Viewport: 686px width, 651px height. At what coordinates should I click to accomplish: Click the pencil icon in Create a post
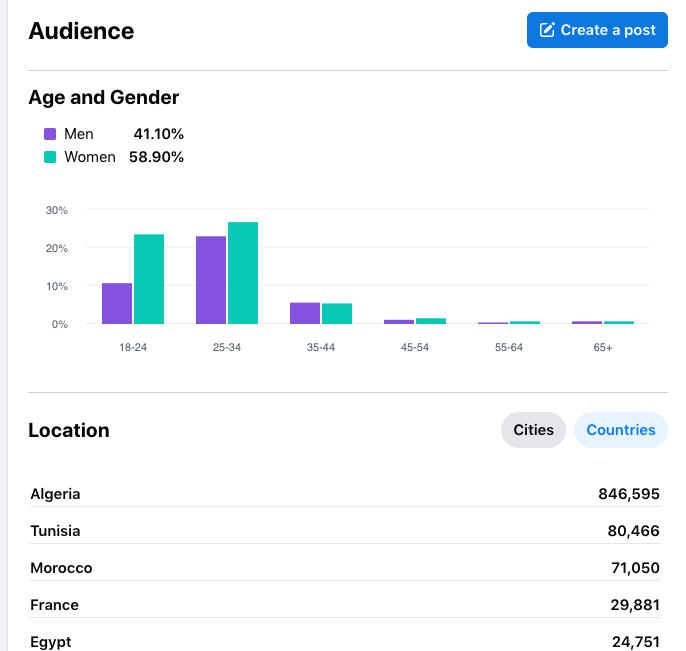click(547, 30)
